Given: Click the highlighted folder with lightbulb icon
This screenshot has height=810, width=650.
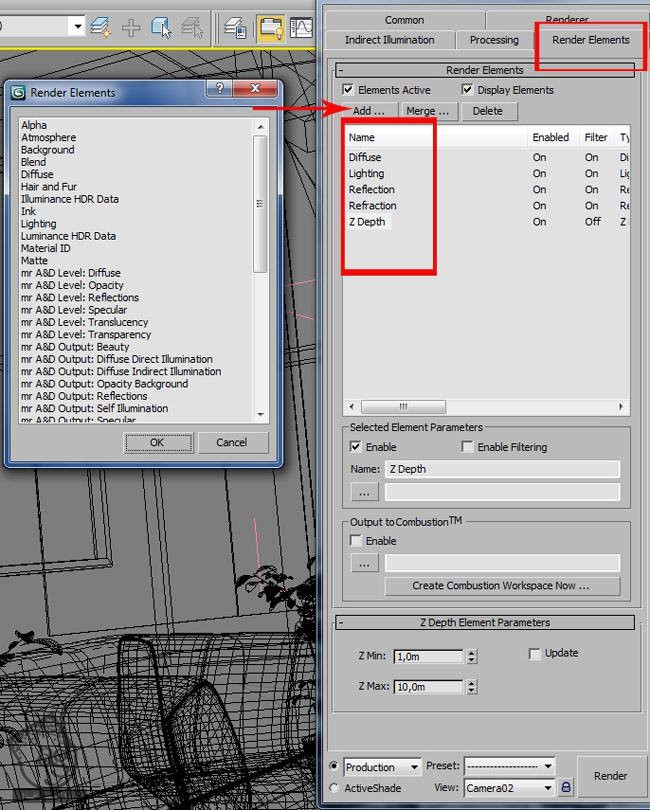Looking at the screenshot, I should tap(269, 27).
